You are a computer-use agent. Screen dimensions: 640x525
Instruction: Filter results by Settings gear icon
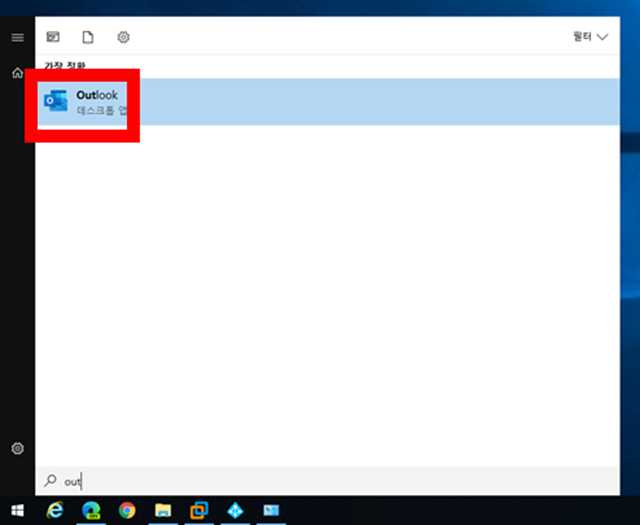[123, 37]
